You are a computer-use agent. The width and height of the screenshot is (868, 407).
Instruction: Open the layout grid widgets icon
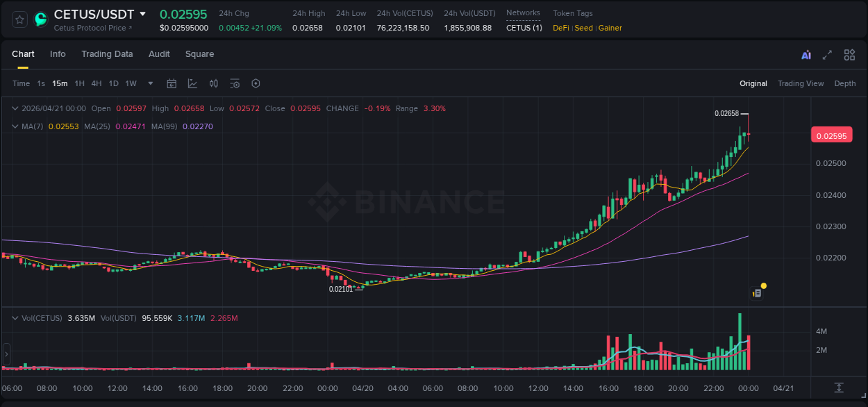click(849, 55)
